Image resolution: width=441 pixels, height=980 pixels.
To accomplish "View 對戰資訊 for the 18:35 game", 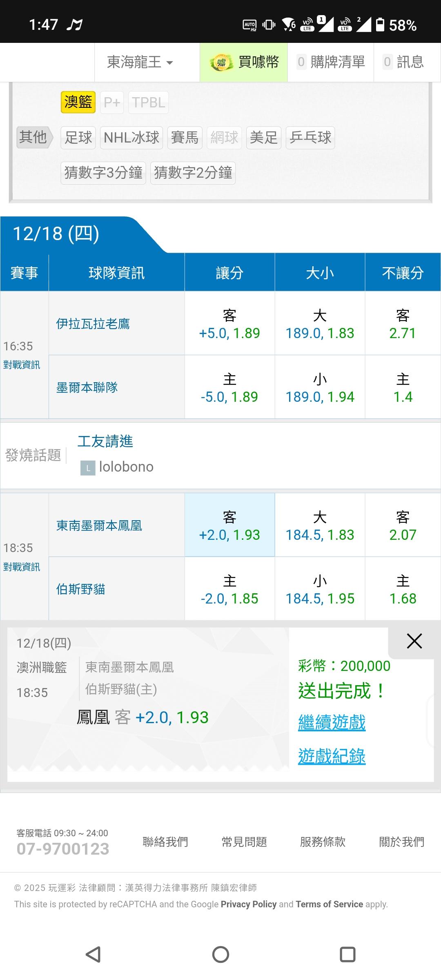I will (x=22, y=567).
